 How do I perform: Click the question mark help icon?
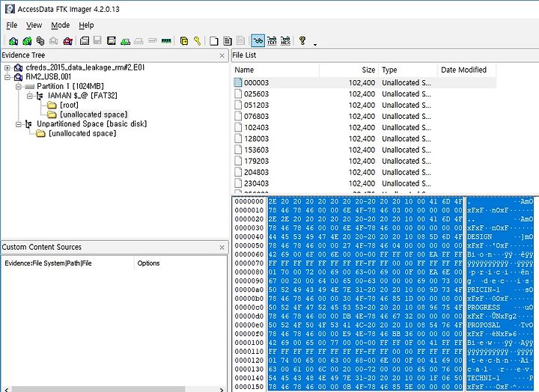[x=302, y=41]
